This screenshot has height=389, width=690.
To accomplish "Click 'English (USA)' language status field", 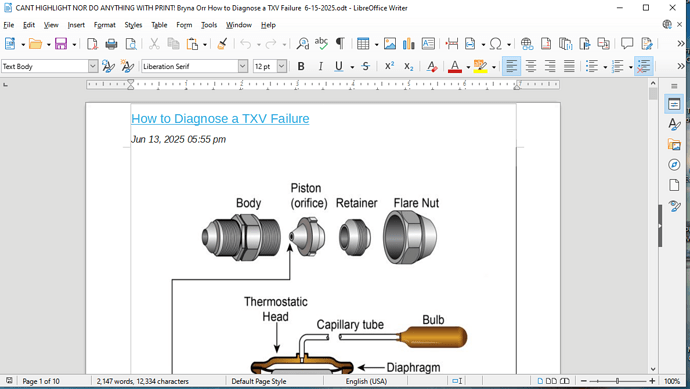I will point(366,381).
